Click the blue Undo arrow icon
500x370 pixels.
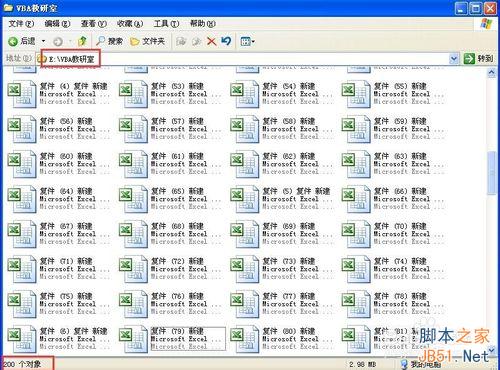pos(226,41)
